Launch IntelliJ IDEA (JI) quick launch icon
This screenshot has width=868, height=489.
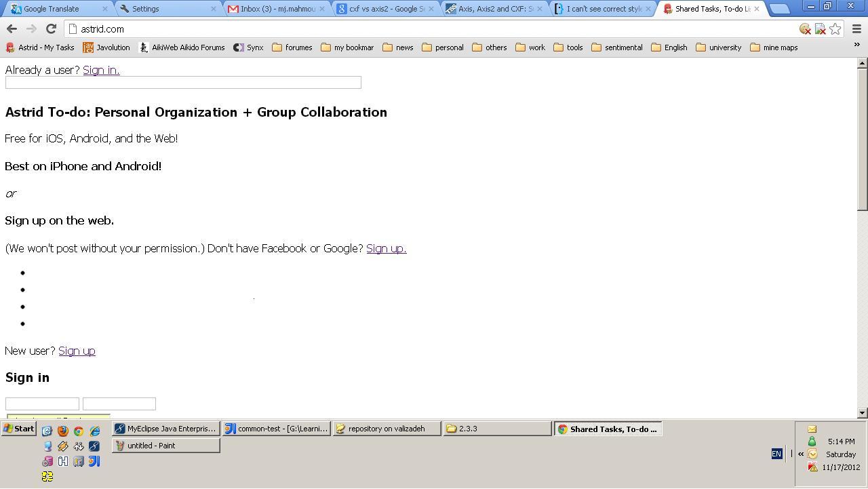(x=94, y=461)
